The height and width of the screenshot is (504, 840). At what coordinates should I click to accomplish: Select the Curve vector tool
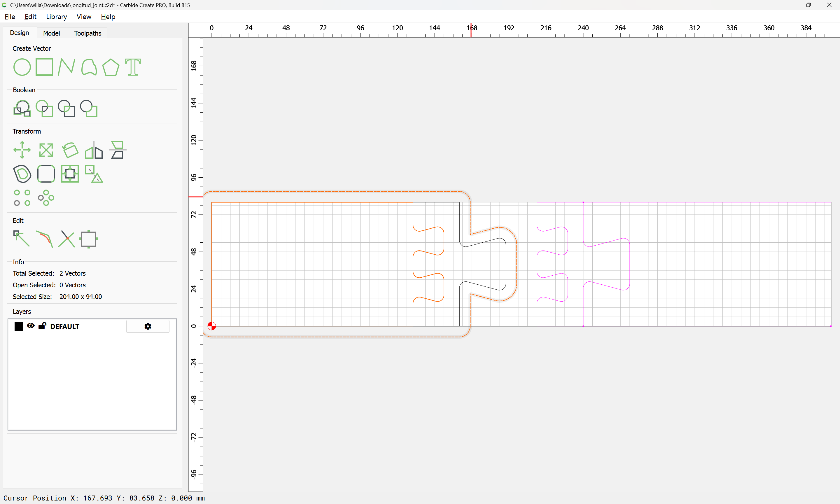coord(89,67)
